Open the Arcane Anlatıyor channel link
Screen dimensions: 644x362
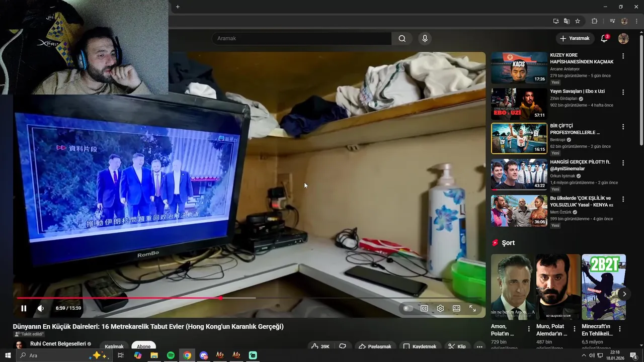point(565,69)
